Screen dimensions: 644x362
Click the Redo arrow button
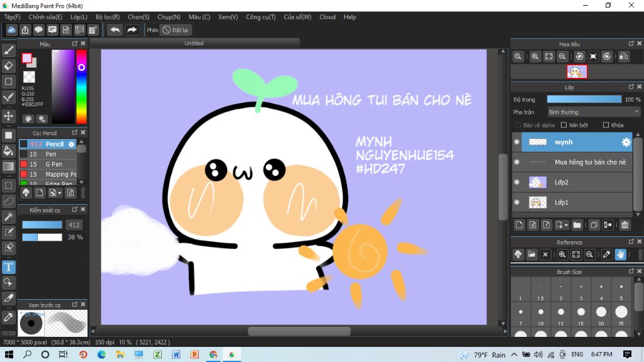132,30
